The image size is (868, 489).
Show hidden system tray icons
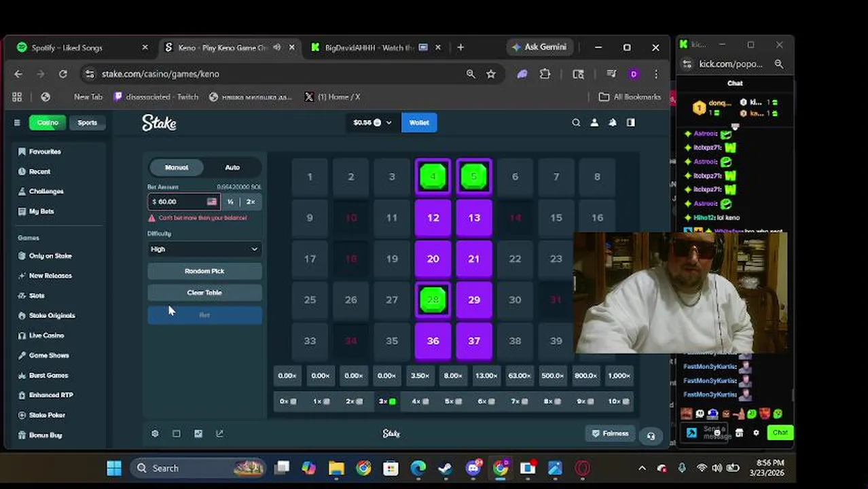(642, 468)
